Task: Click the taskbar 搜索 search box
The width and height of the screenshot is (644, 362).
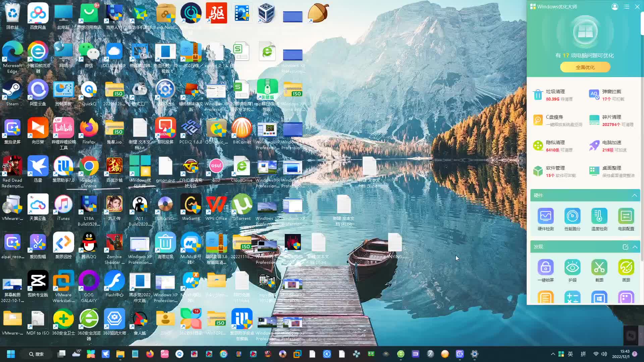Action: tap(36, 354)
